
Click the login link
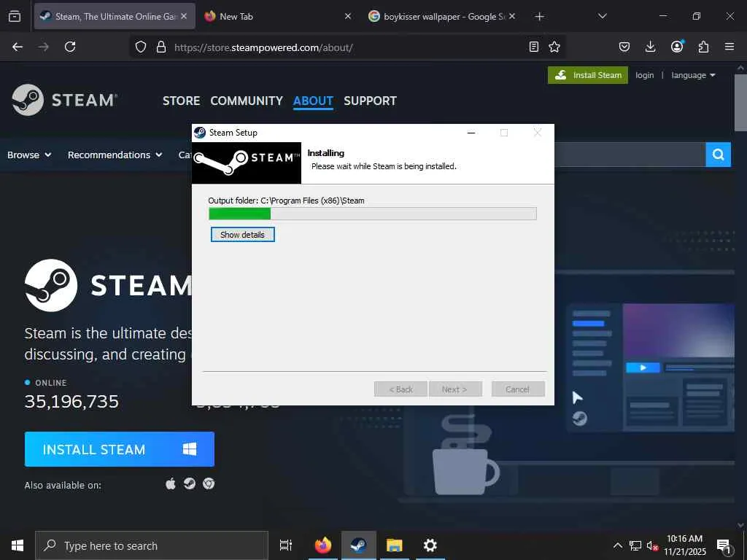pyautogui.click(x=645, y=75)
